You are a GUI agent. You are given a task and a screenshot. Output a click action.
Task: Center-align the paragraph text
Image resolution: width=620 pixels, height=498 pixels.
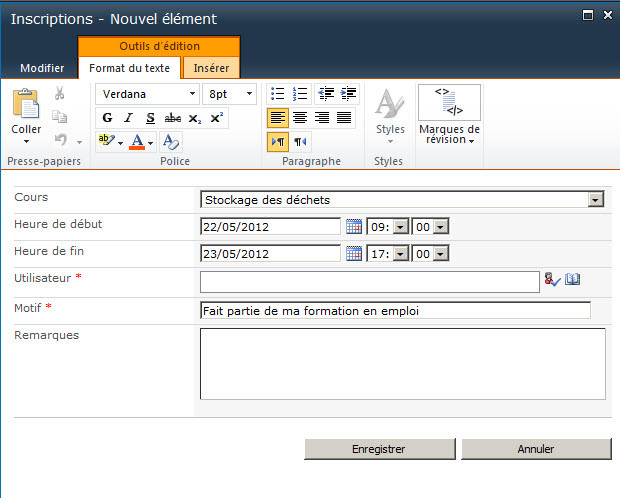pyautogui.click(x=300, y=118)
